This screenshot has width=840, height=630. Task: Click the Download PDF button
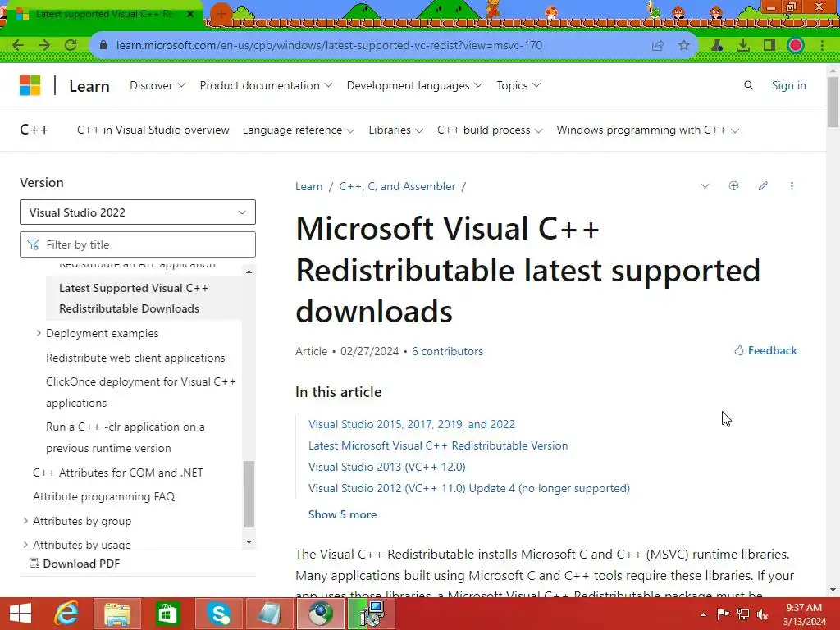(75, 564)
